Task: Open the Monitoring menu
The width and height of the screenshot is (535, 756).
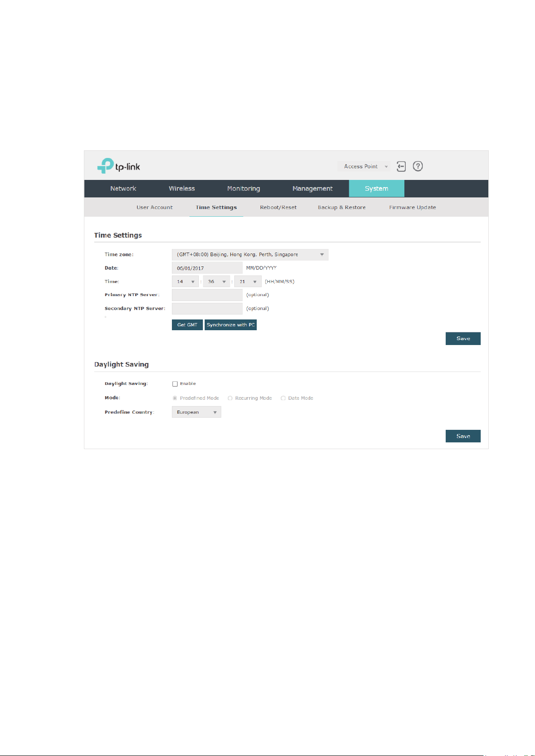Action: tap(243, 188)
